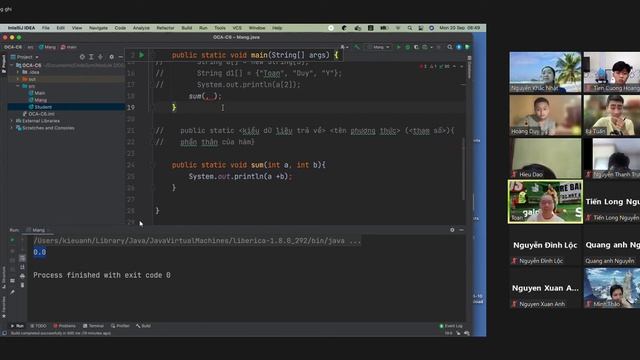The image size is (640, 360).
Task: Click the Mon 20 Sep clock
Action: pos(460,28)
